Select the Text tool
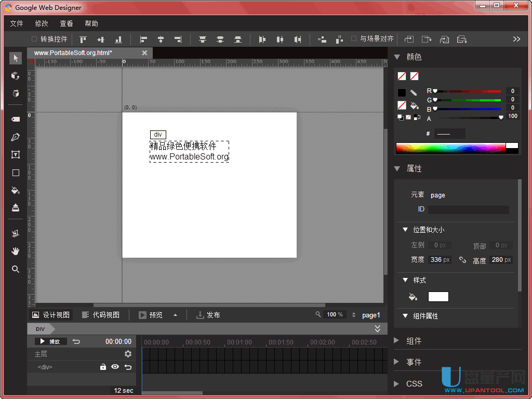Viewport: 532px width, 399px height. (16, 155)
